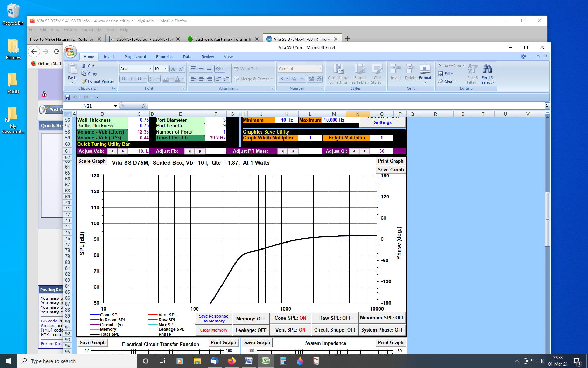Switch to the Insert ribbon tab

point(109,57)
